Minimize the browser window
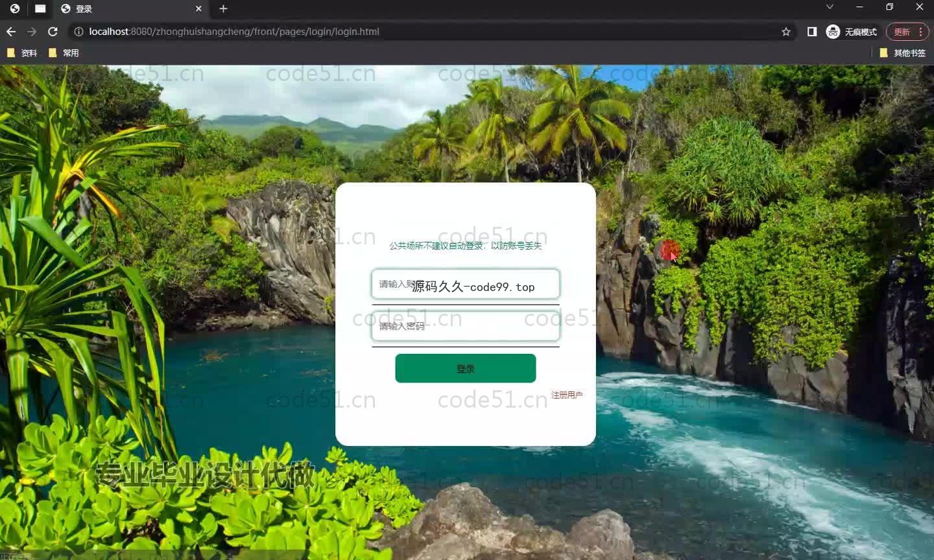Viewport: 934px width, 560px height. (859, 7)
